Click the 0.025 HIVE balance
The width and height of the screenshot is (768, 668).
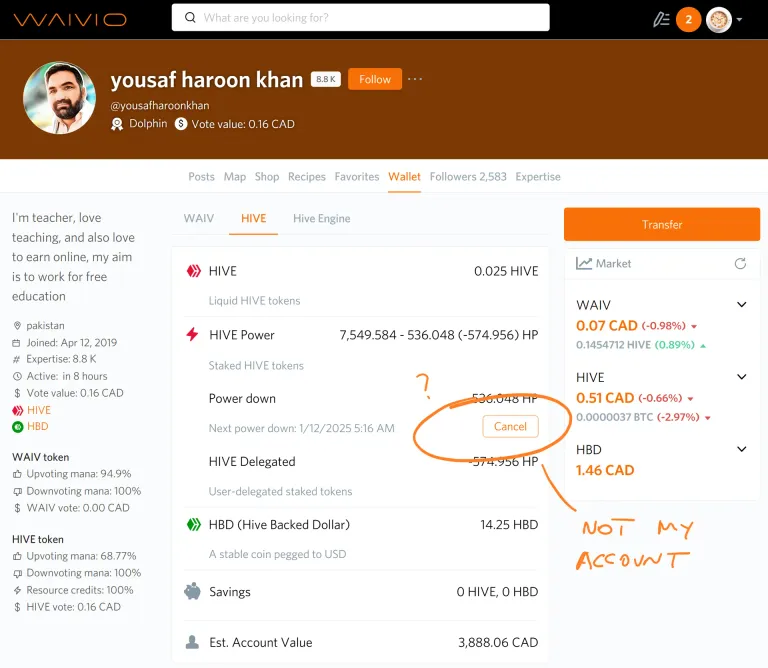[x=506, y=271]
